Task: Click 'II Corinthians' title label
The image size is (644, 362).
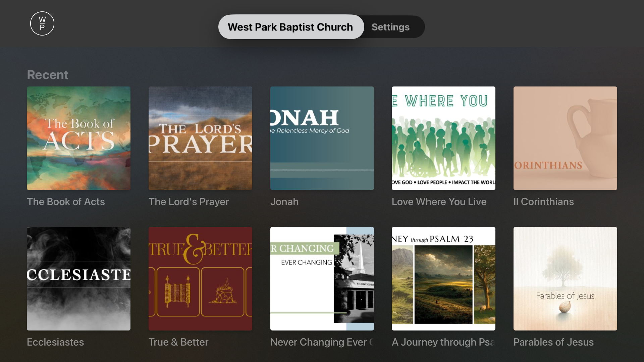Action: (544, 202)
